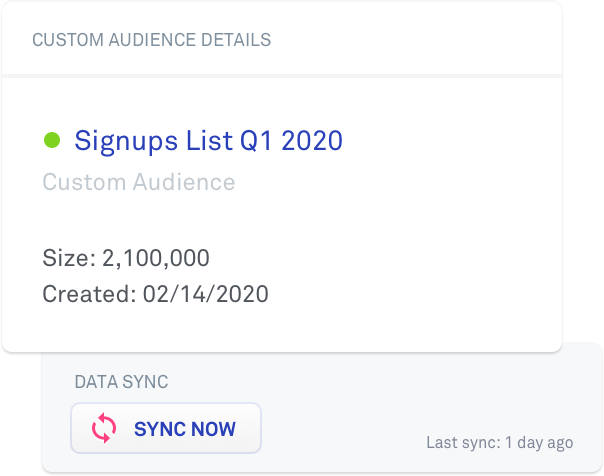Image resolution: width=604 pixels, height=476 pixels.
Task: Click the Last sync: 1 day ago text
Action: click(x=500, y=443)
